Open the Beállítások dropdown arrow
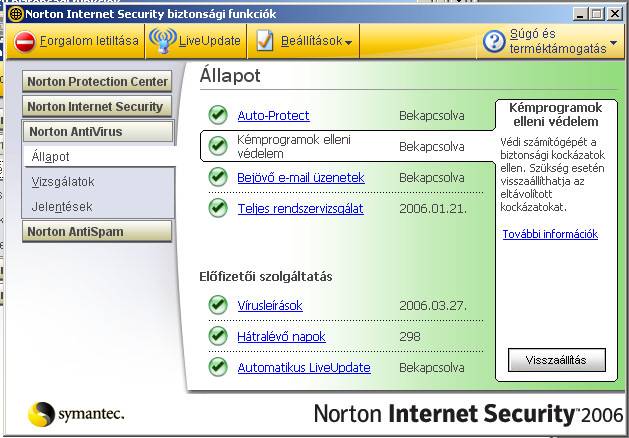The width and height of the screenshot is (629, 438). coord(349,42)
